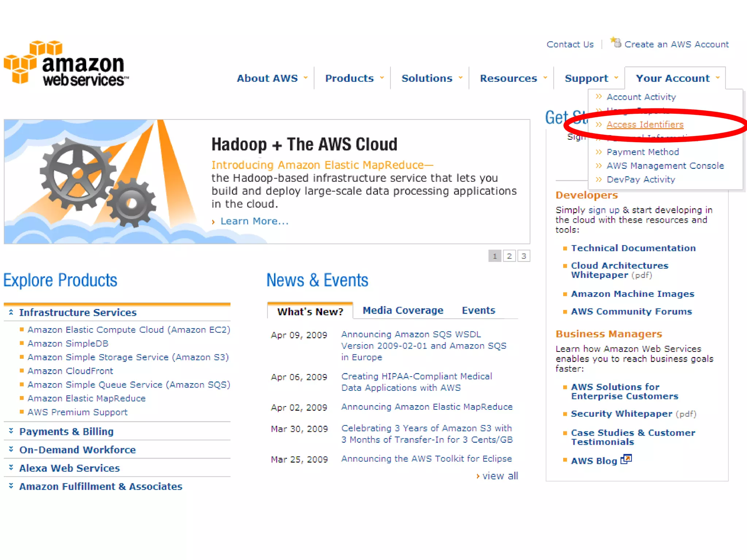Click the Apr 09, 2009 date entry
This screenshot has width=747, height=560.
click(x=299, y=335)
